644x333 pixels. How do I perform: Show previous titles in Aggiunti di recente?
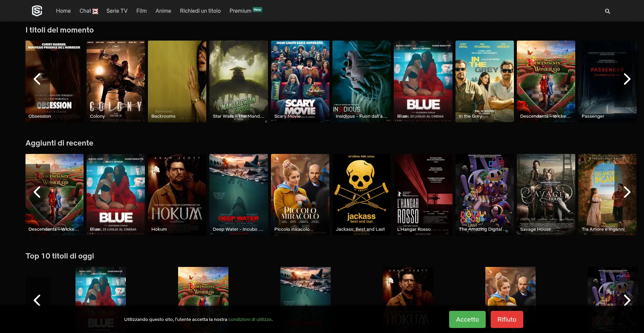[x=37, y=192]
